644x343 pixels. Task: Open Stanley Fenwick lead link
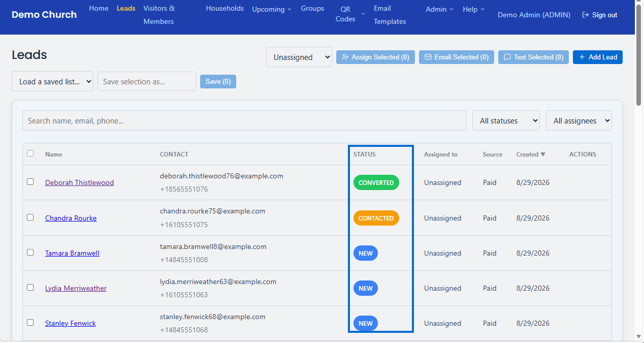click(71, 323)
